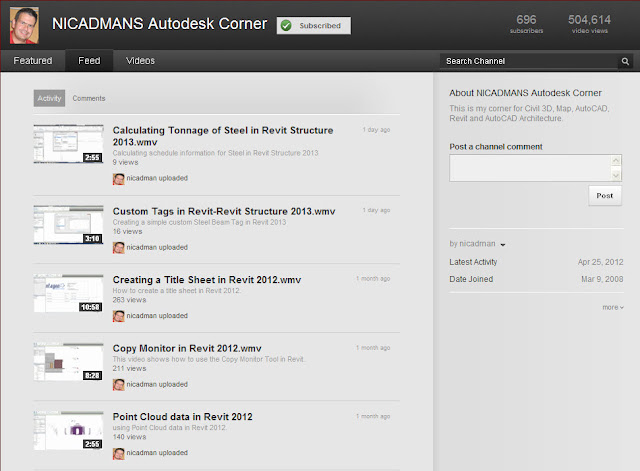Image resolution: width=640 pixels, height=471 pixels.
Task: Click 'nicadman uploaded' under Title Sheet video
Action: [157, 316]
